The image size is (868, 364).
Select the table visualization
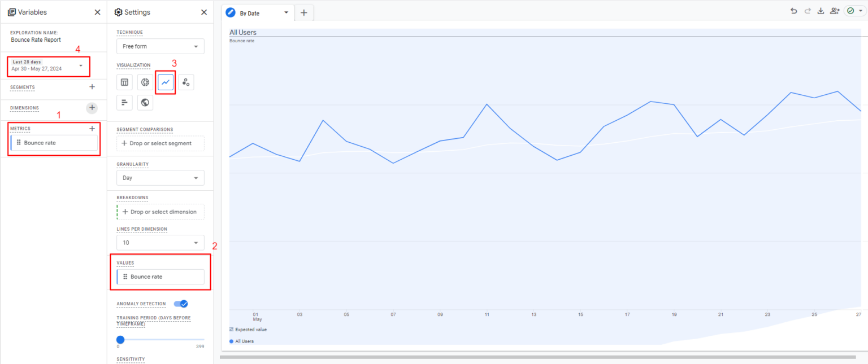pyautogui.click(x=124, y=82)
